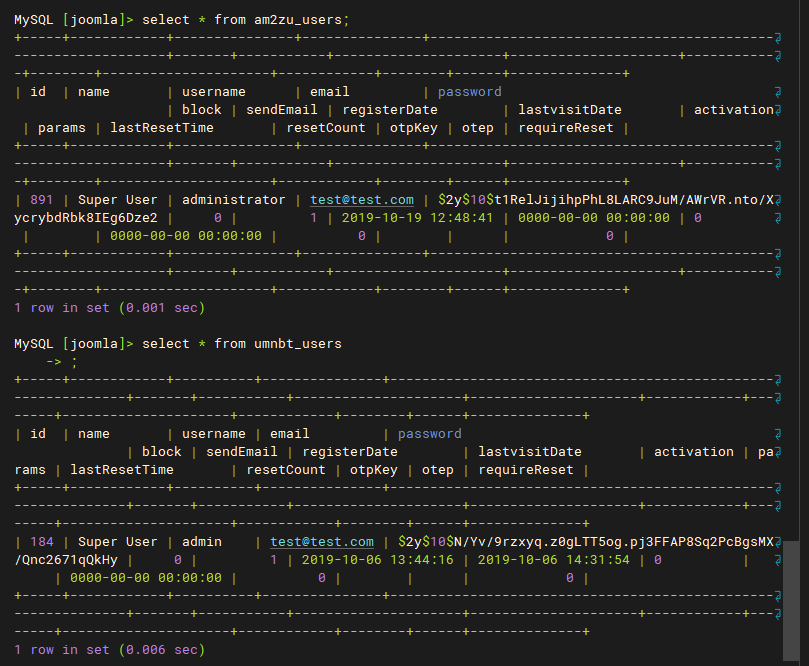Click the 'Super User' name in row 891
The width and height of the screenshot is (809, 666).
[118, 200]
